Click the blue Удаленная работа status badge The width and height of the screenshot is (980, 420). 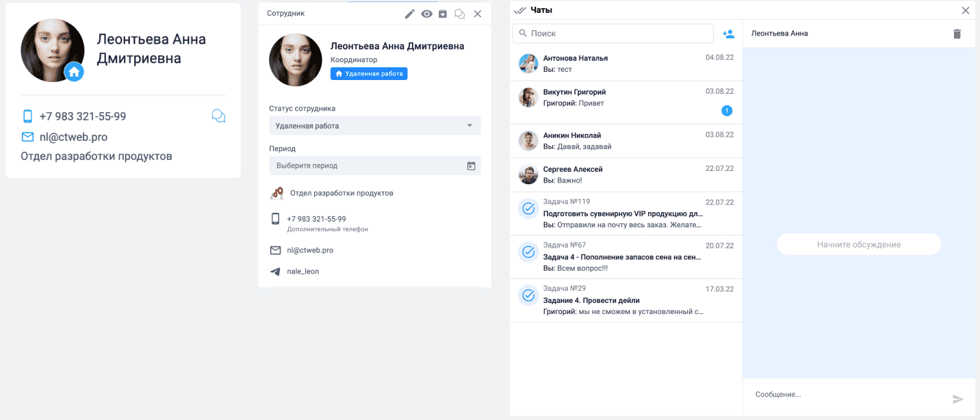tap(369, 74)
